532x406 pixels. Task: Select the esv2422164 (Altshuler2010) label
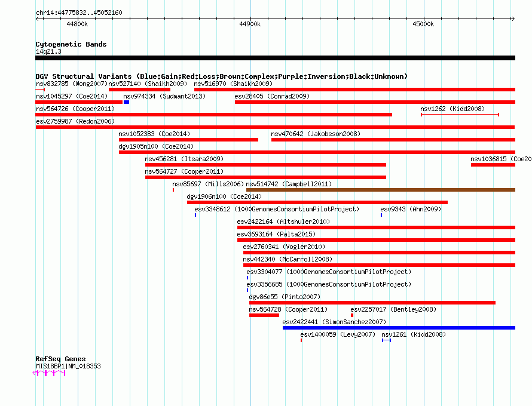284,222
